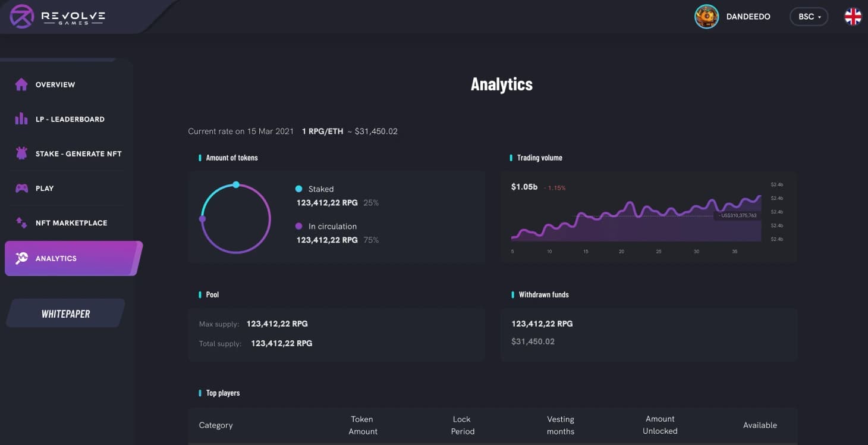This screenshot has width=868, height=445.
Task: Select the donut chart in Amount of tokens
Action: pos(235,218)
